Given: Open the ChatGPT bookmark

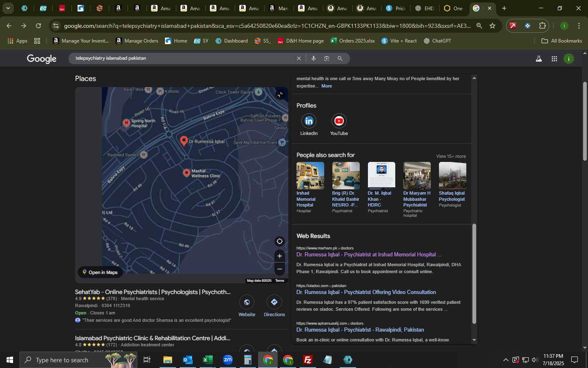Looking at the screenshot, I should point(437,41).
